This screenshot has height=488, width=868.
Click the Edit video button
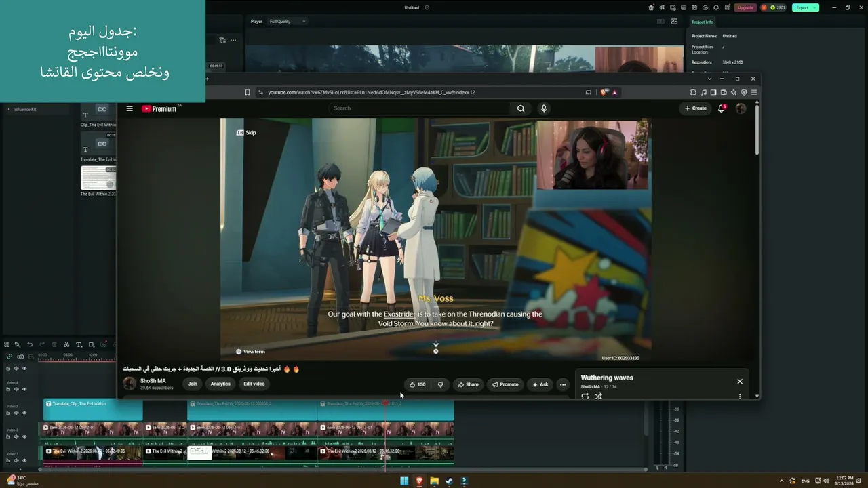(254, 384)
